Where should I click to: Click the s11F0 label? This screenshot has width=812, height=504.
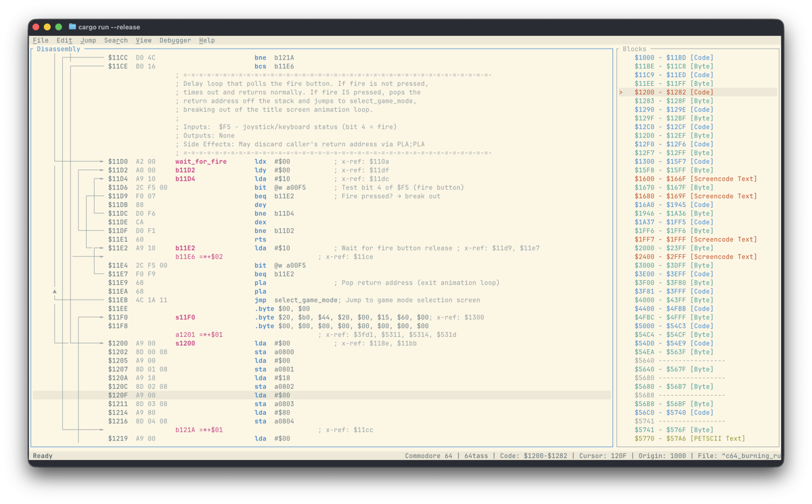pyautogui.click(x=185, y=317)
